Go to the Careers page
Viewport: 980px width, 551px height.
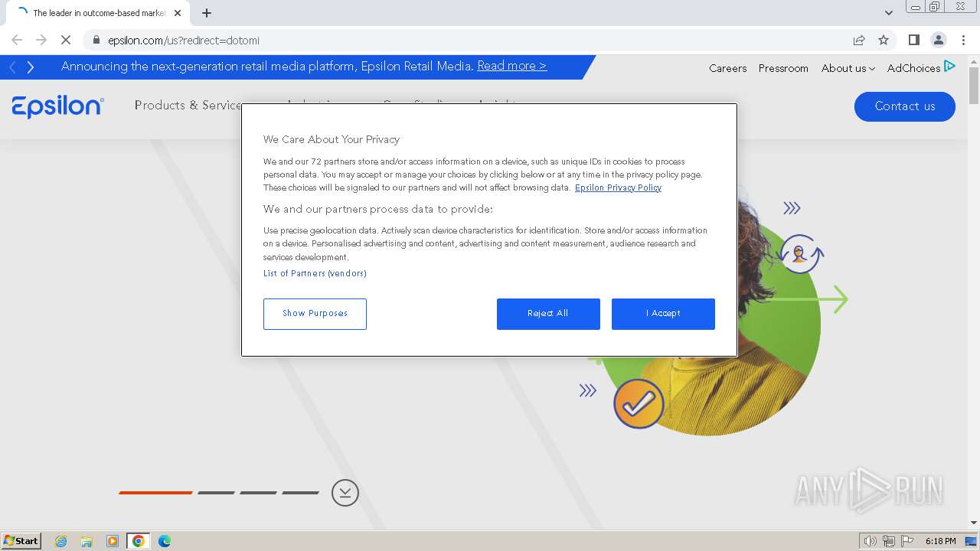(x=727, y=68)
